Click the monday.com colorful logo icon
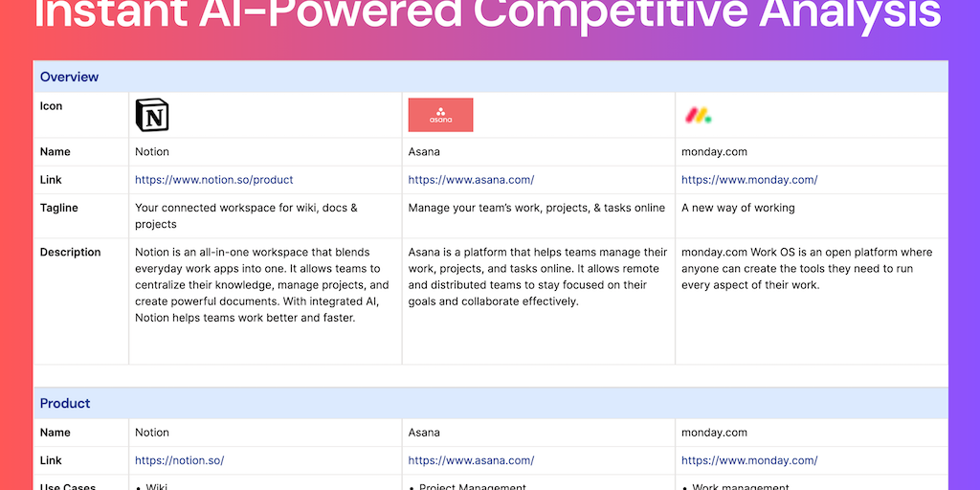Image resolution: width=980 pixels, height=490 pixels. coord(698,115)
